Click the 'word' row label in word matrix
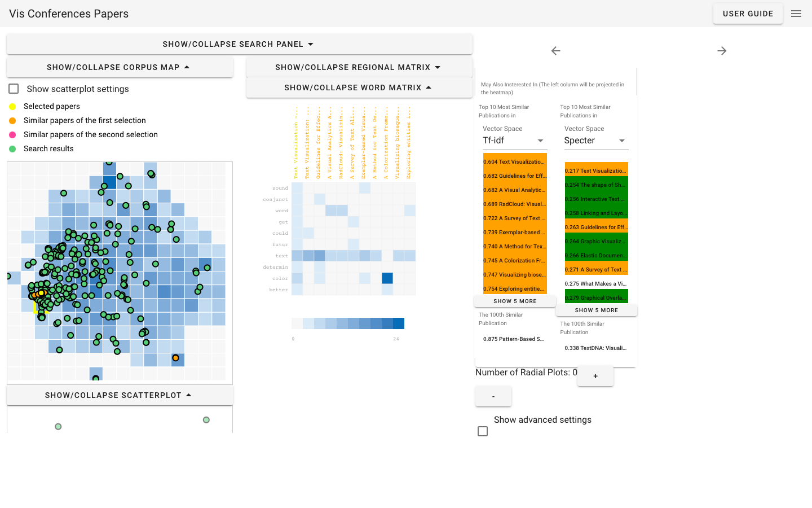This screenshot has width=812, height=508. pos(282,211)
